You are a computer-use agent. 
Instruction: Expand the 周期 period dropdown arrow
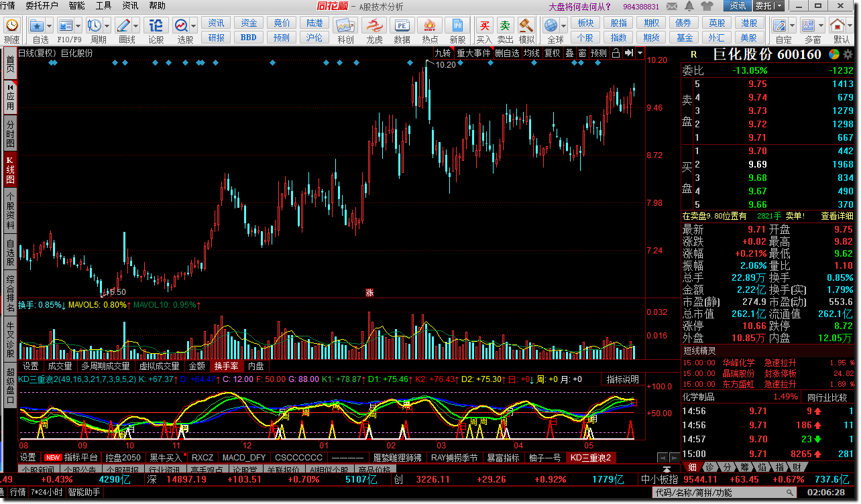click(107, 25)
